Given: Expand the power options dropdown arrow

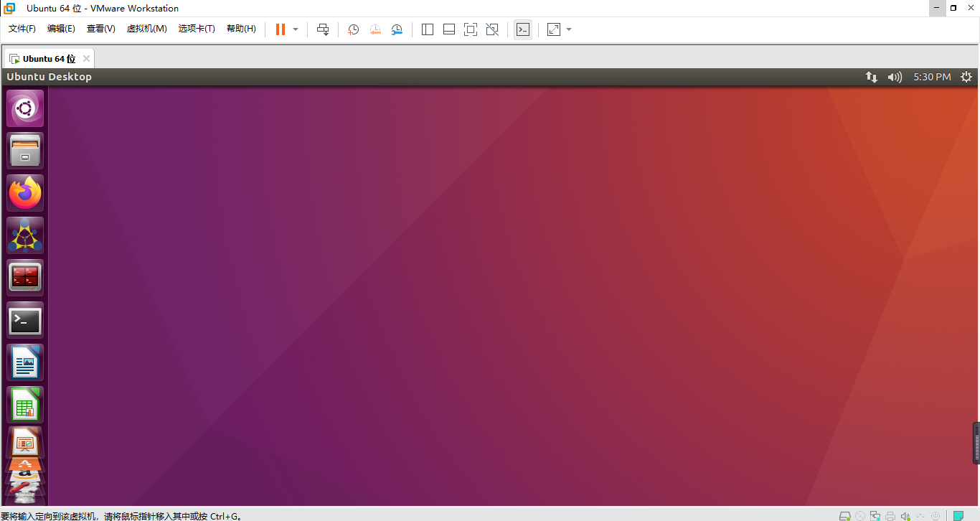Looking at the screenshot, I should pos(296,29).
